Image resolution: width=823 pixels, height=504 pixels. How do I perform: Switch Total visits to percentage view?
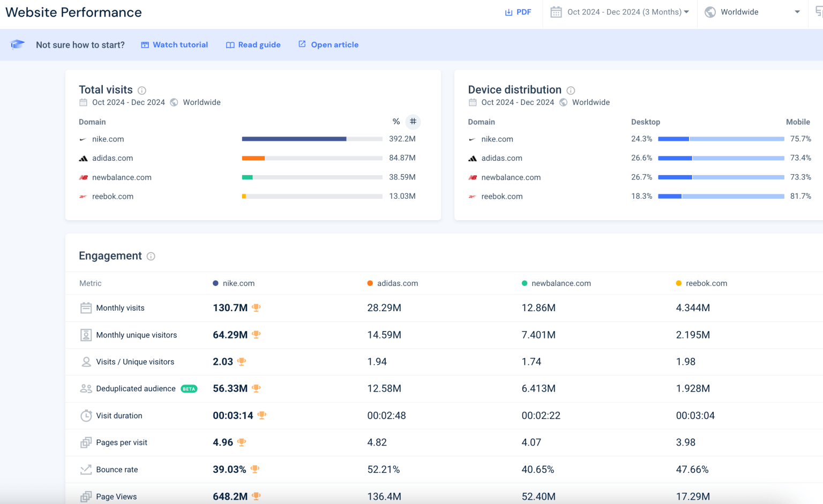[x=396, y=122]
